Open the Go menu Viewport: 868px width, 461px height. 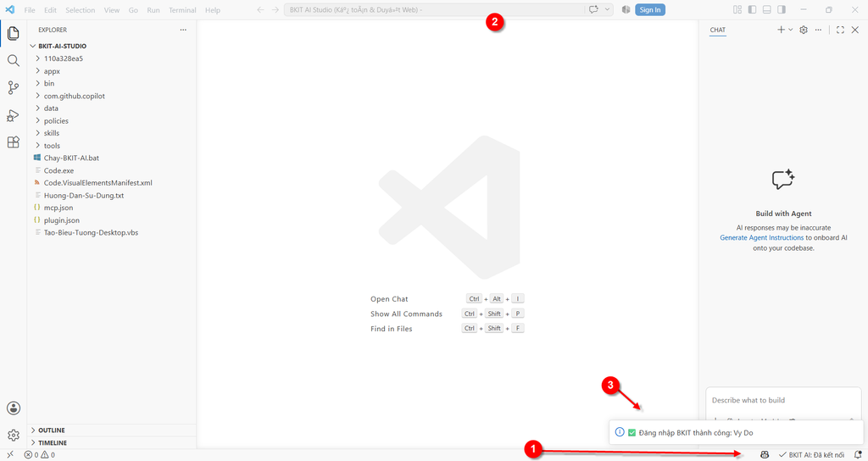point(133,10)
